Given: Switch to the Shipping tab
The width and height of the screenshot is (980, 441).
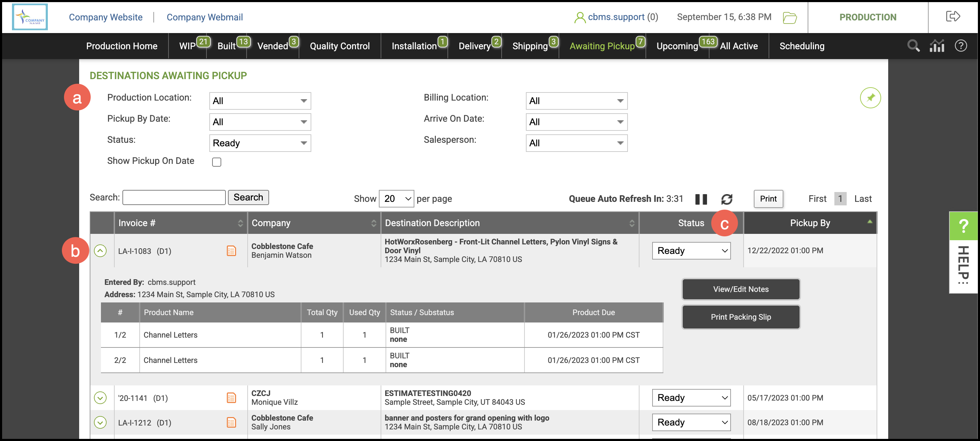Looking at the screenshot, I should click(529, 46).
